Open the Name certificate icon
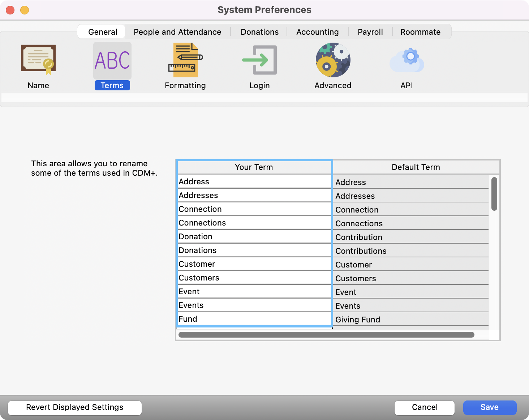 pyautogui.click(x=38, y=60)
